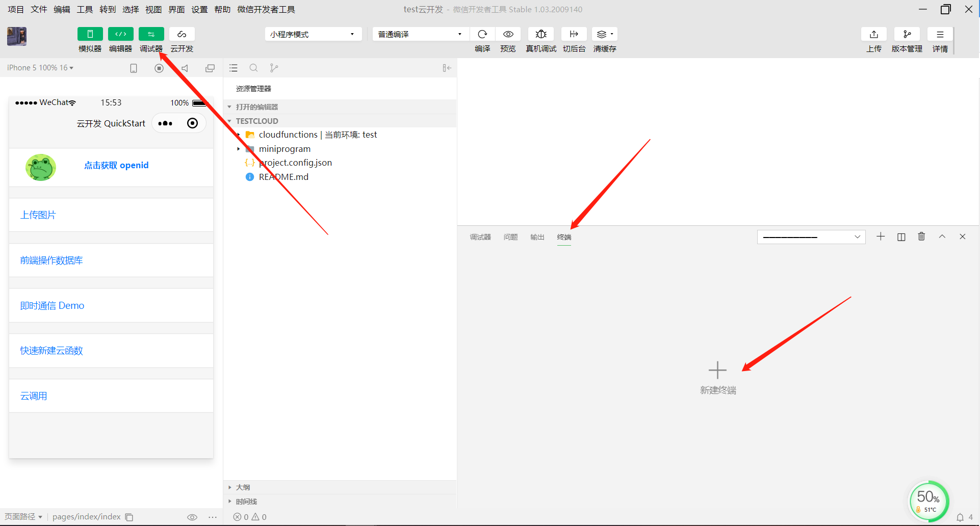
Task: Switch to the 问题 problems tab
Action: 510,237
